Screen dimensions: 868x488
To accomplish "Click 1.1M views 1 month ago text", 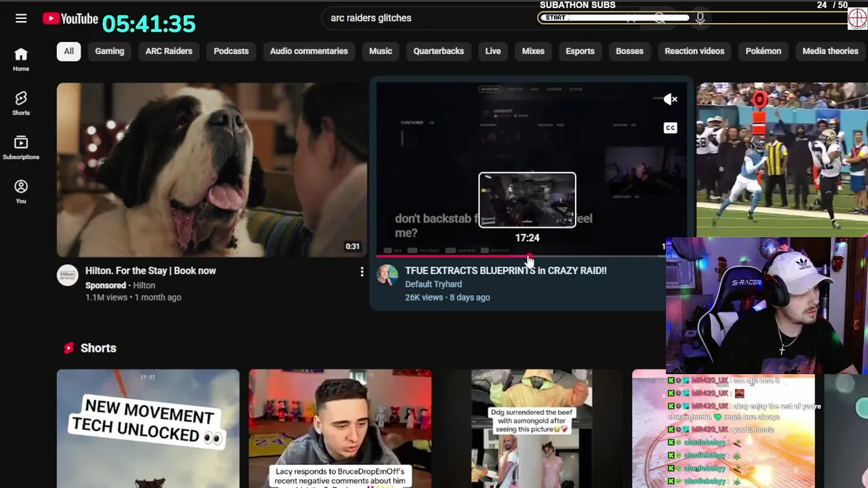I will [x=134, y=297].
